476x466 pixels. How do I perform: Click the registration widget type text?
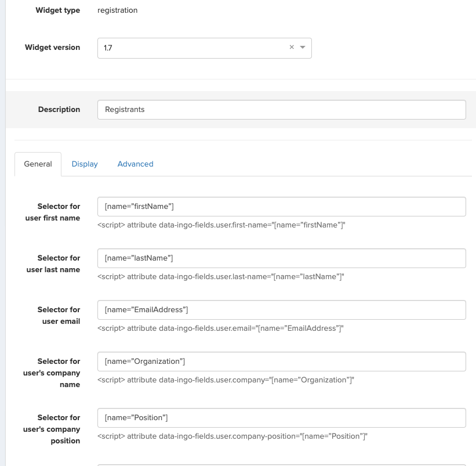pos(118,10)
